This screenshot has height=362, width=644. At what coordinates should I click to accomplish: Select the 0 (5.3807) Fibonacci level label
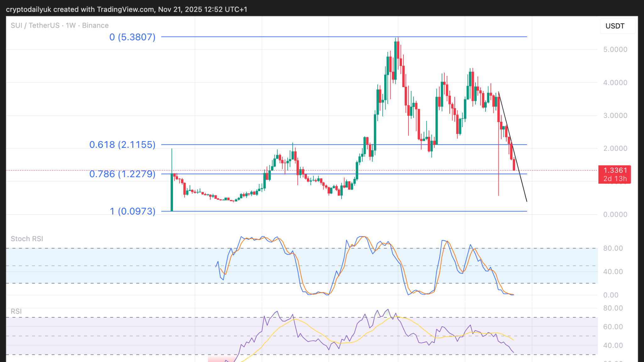click(132, 37)
